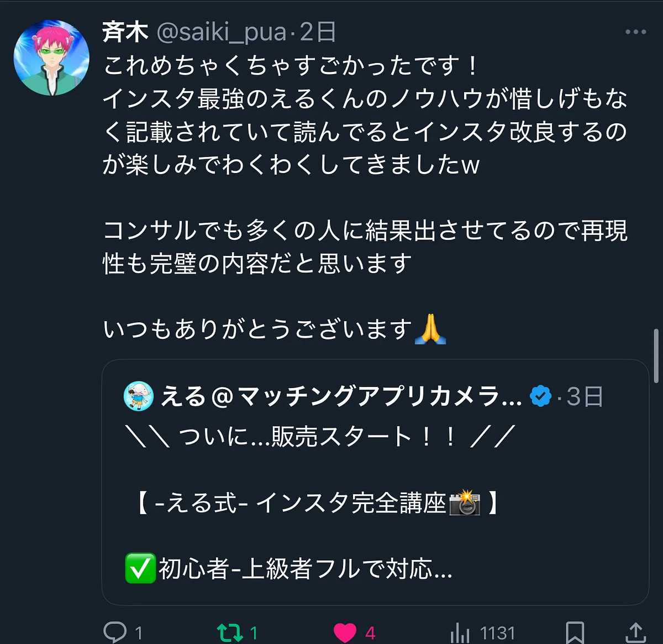Click the 3日 quoted post timestamp
The width and height of the screenshot is (663, 644).
pyautogui.click(x=585, y=396)
